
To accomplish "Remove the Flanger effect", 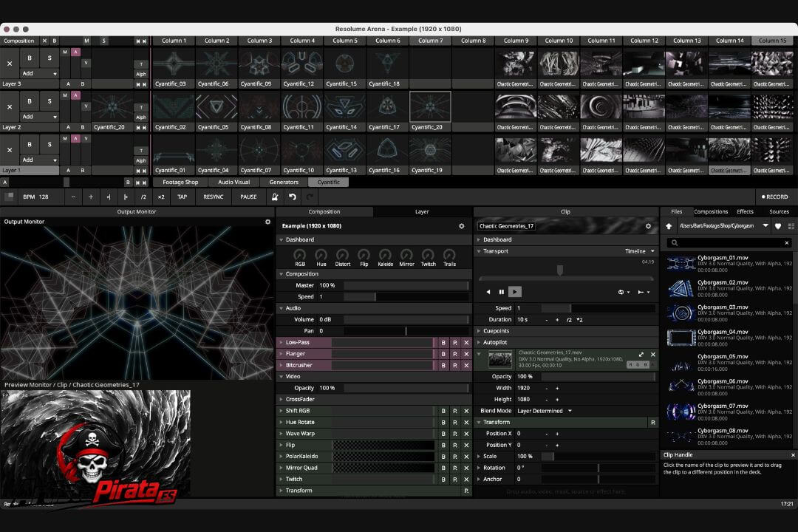I will point(466,354).
